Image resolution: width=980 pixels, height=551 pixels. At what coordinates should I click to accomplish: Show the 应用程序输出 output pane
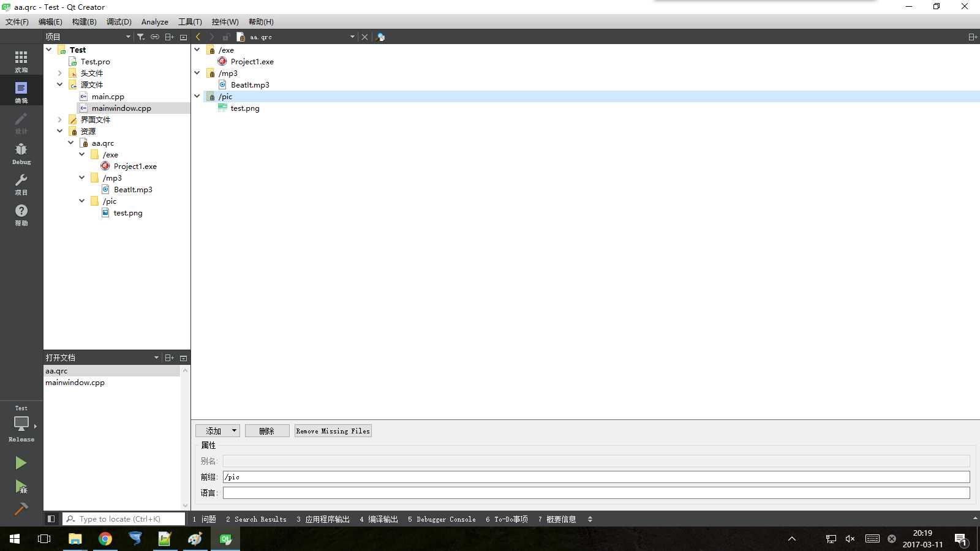[323, 519]
